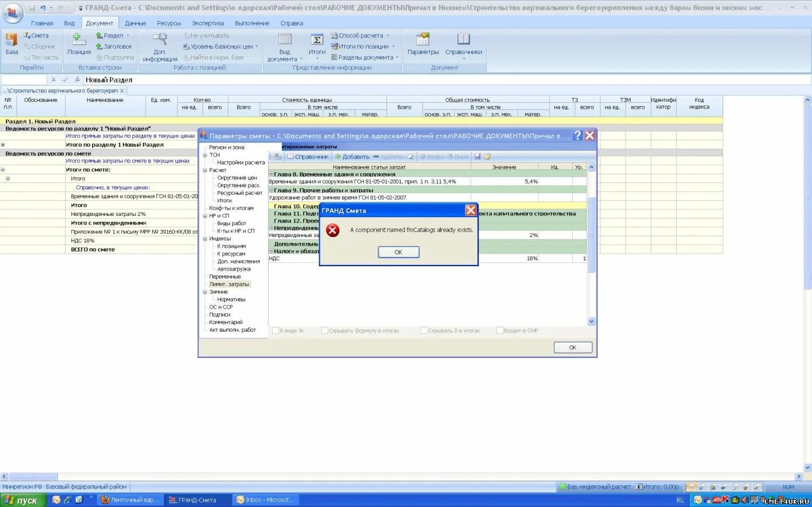Insert a Заголовок row
The width and height of the screenshot is (812, 507).
[114, 47]
